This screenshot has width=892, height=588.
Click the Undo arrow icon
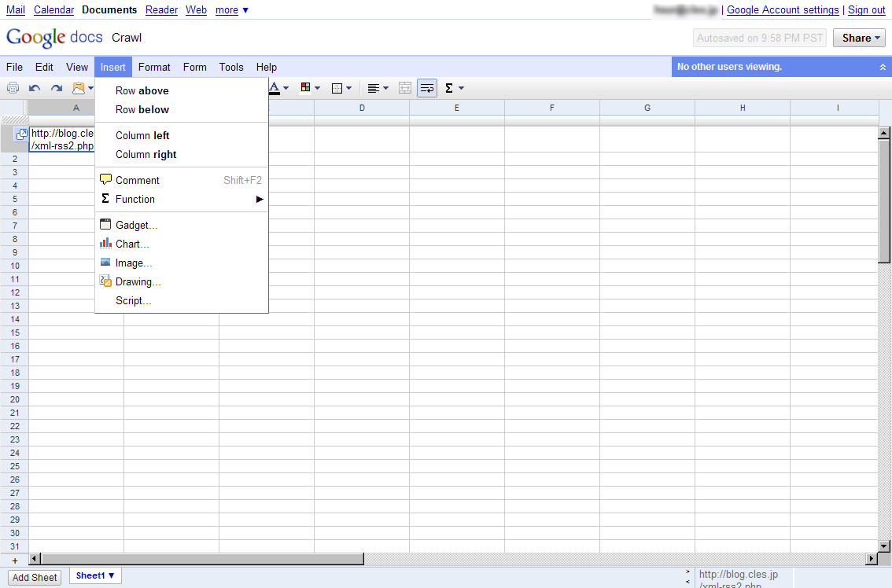click(x=35, y=88)
